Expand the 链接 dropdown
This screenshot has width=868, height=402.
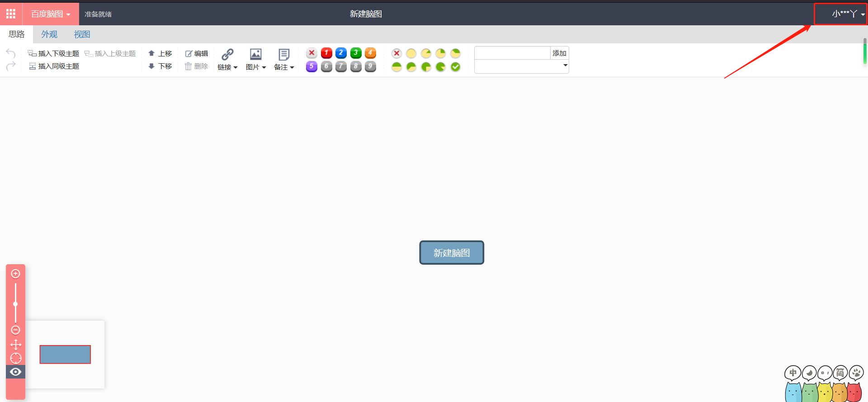coord(227,67)
